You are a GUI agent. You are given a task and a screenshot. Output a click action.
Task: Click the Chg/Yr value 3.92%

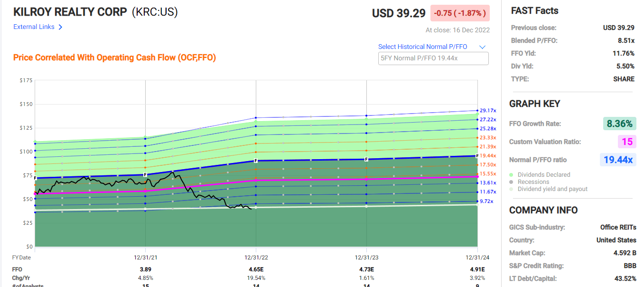point(477,277)
